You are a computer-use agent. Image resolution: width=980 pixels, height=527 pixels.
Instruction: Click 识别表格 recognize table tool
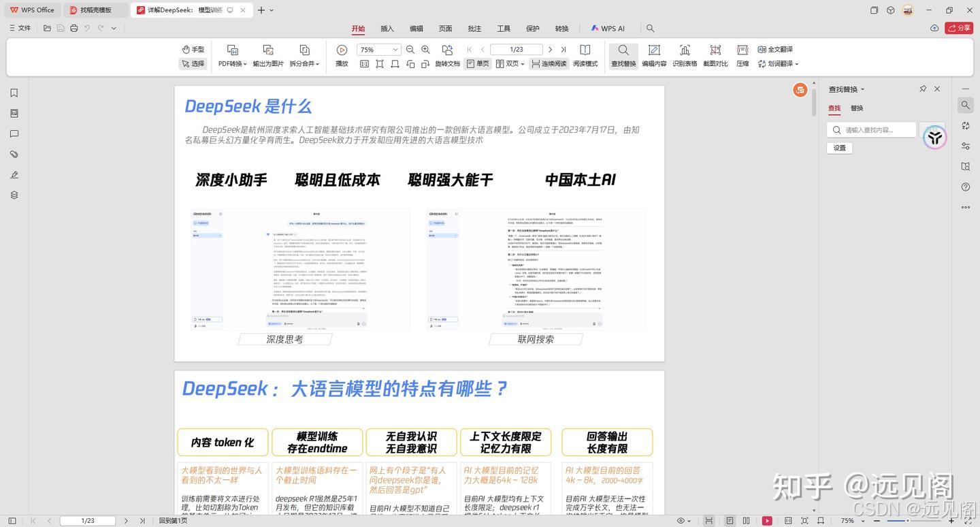click(x=685, y=56)
